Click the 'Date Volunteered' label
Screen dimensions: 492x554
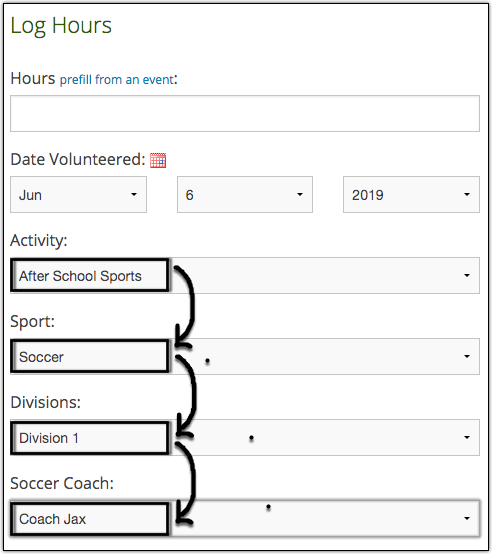pyautogui.click(x=78, y=159)
